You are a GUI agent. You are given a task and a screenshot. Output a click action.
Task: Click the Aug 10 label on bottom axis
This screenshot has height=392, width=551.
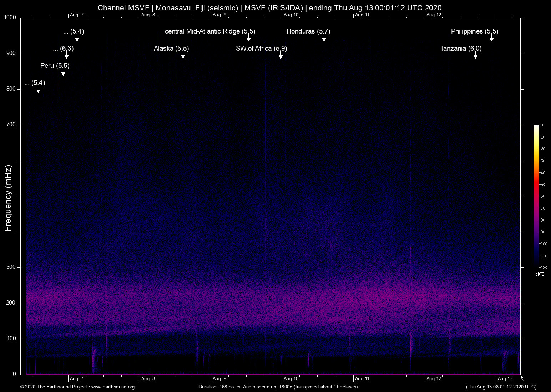[x=291, y=379]
